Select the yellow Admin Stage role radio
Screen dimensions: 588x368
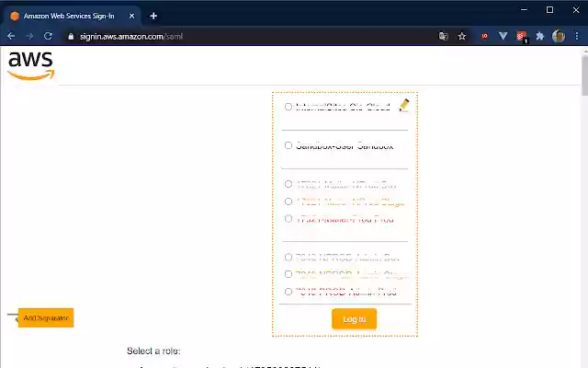288,274
